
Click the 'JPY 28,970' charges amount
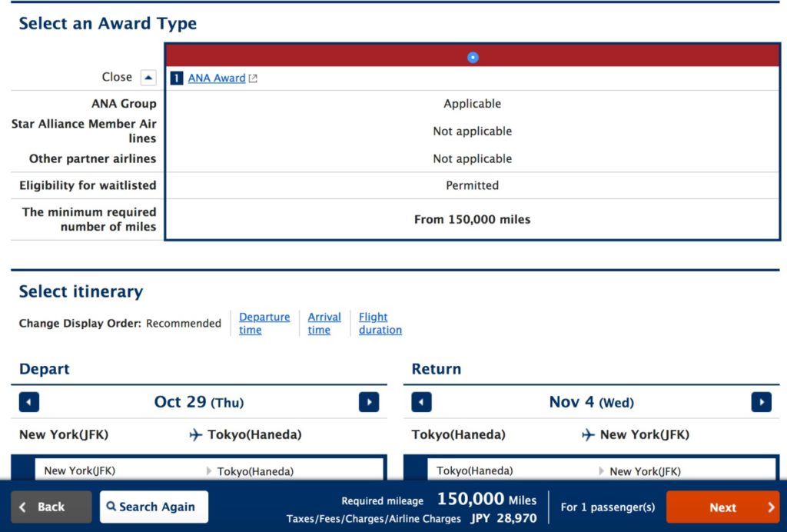503,518
